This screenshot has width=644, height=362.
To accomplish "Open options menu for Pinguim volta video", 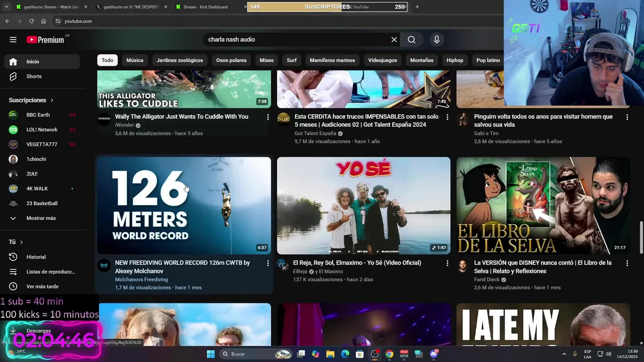I will pyautogui.click(x=627, y=117).
